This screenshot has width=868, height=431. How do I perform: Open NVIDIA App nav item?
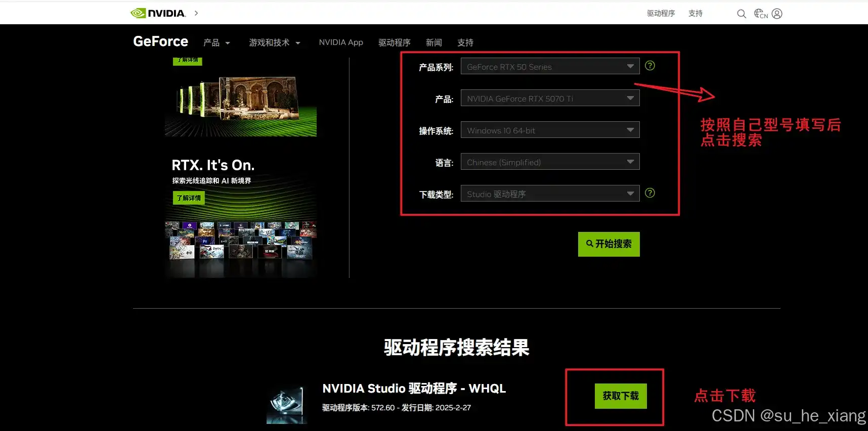(x=341, y=42)
